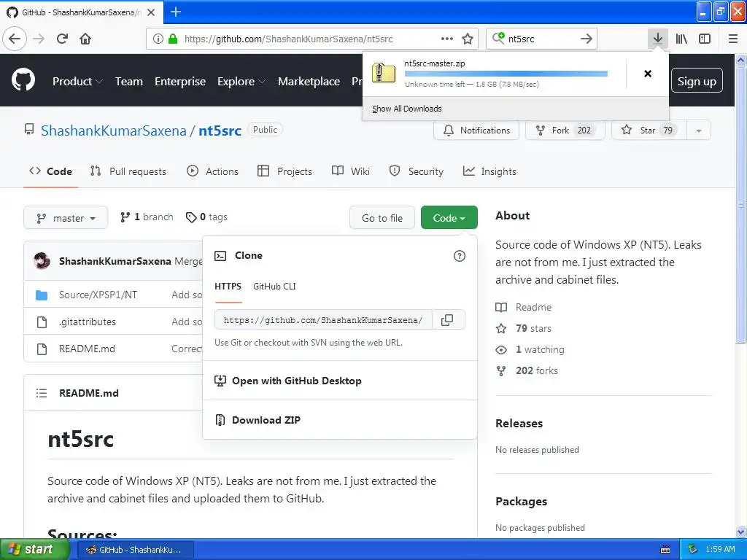Open the nt5src repository name link
The height and width of the screenshot is (560, 747).
pyautogui.click(x=220, y=131)
